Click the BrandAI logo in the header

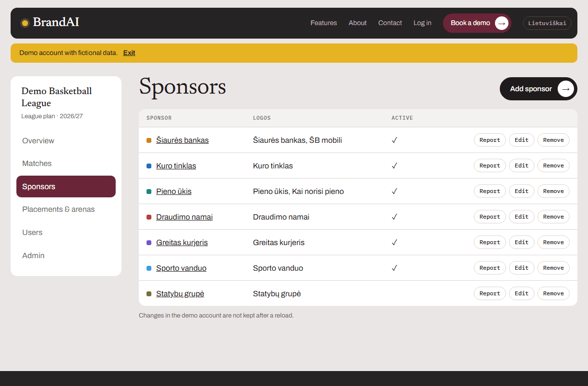[50, 23]
